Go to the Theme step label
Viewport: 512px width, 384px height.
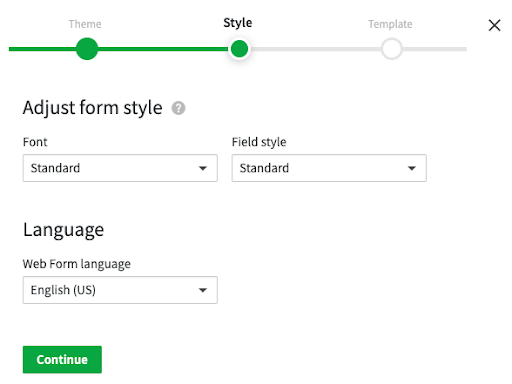pos(85,24)
